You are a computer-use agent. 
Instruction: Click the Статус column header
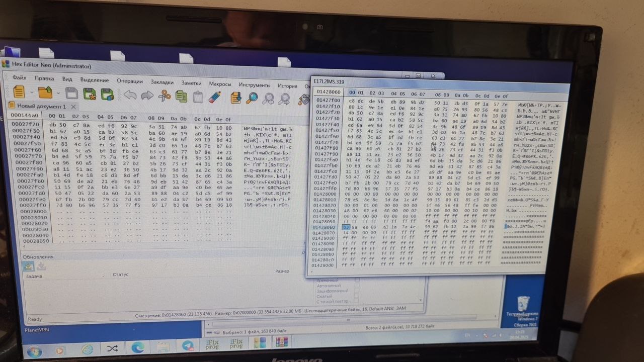point(121,275)
